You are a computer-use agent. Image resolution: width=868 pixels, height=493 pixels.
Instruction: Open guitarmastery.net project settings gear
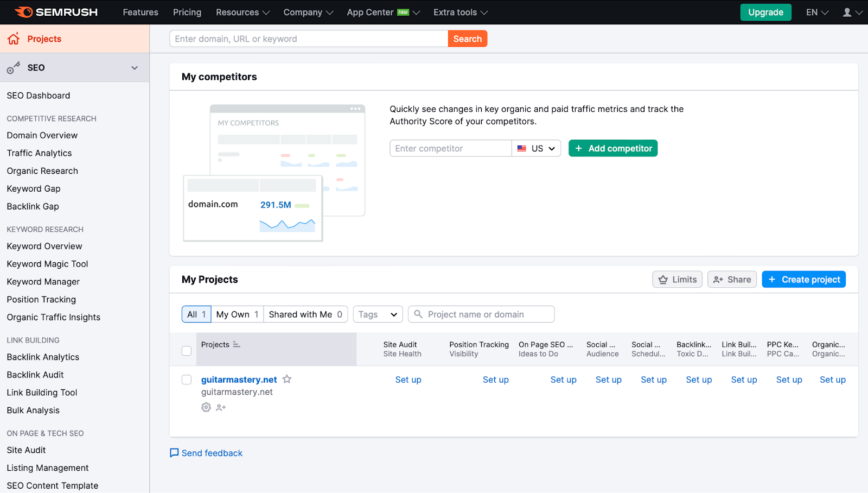(x=206, y=407)
